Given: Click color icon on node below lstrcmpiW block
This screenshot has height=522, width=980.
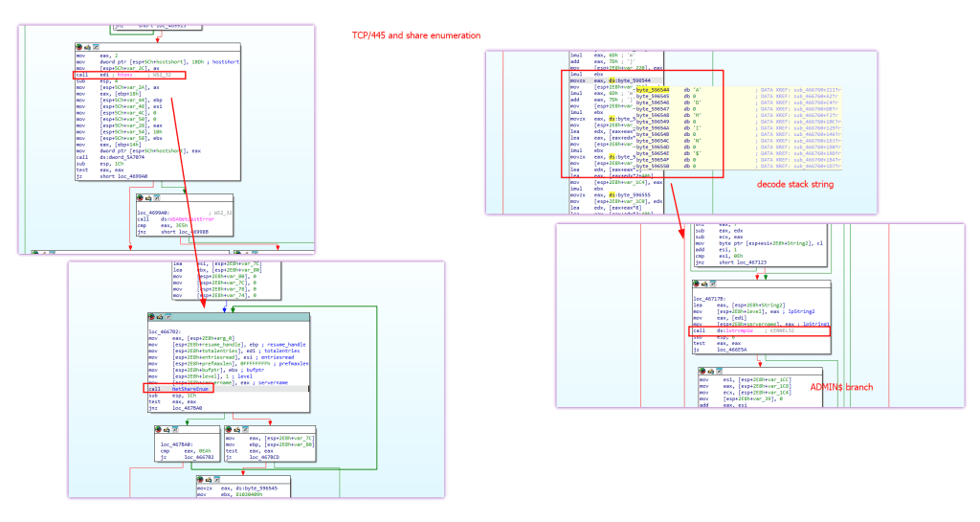Looking at the screenshot, I should [x=702, y=372].
